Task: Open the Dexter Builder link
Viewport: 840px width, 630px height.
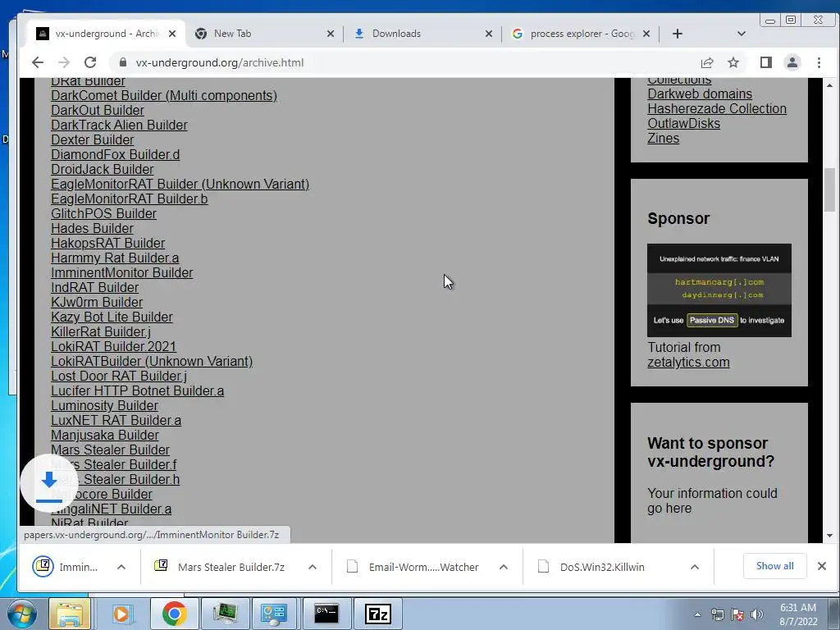Action: tap(92, 139)
